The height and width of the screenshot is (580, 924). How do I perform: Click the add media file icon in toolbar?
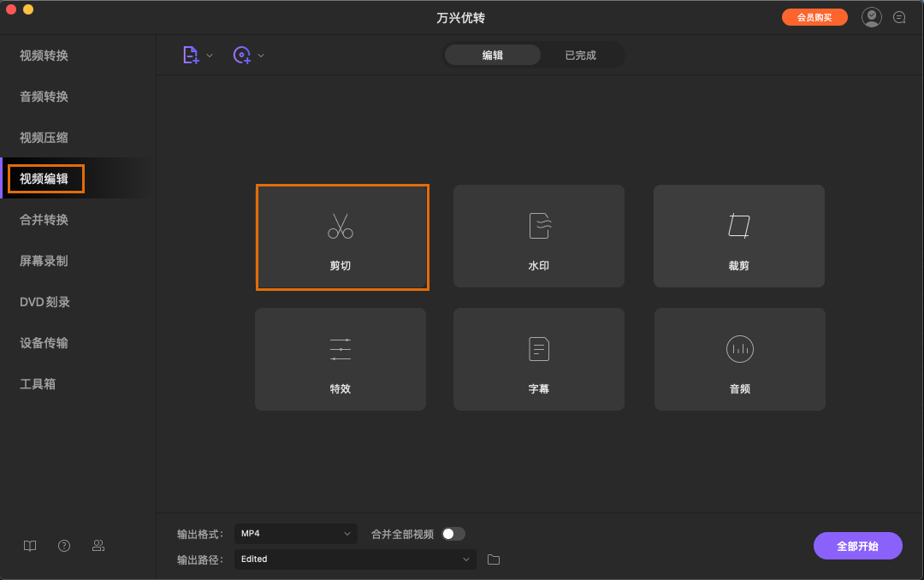click(190, 54)
